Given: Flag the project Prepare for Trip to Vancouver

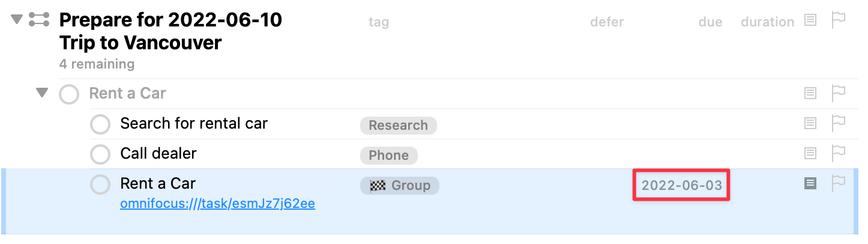Looking at the screenshot, I should (x=839, y=20).
